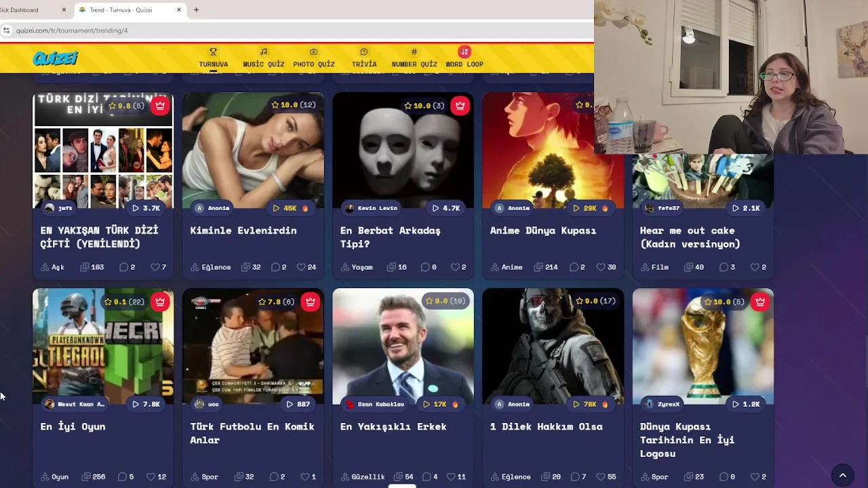
Task: Click crown badge on Türk Futbolu En Komik Anlar
Action: (x=310, y=302)
